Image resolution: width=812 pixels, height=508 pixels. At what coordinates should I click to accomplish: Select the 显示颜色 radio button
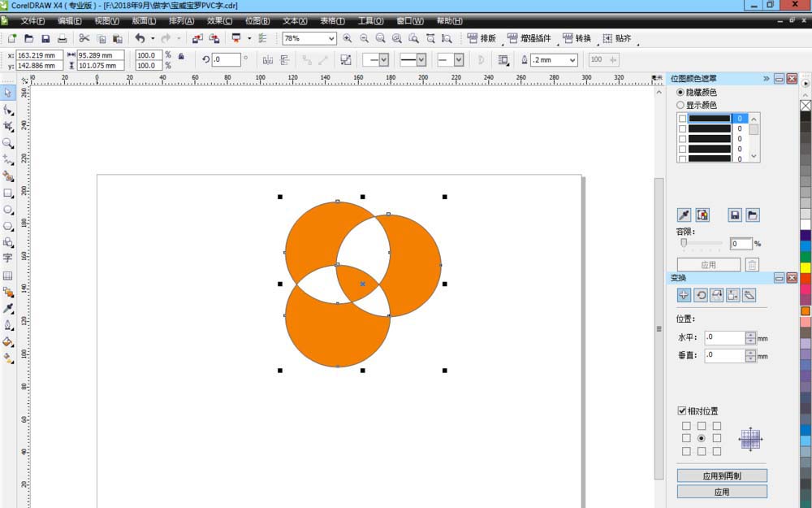680,105
